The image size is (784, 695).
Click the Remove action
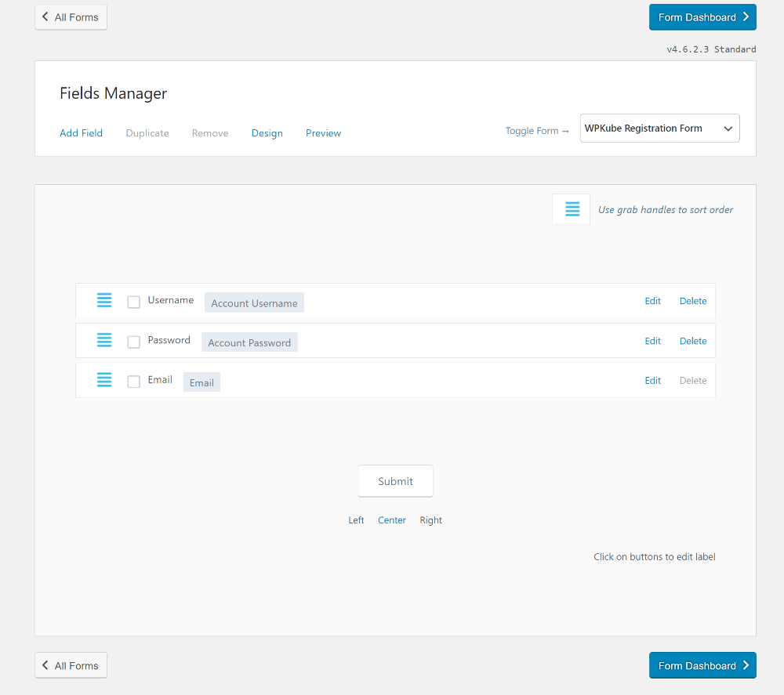(x=210, y=133)
